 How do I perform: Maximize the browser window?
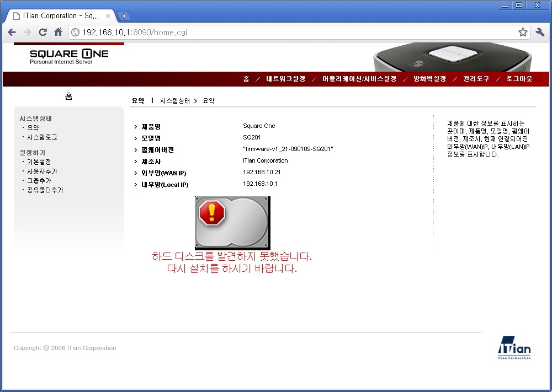(518, 5)
